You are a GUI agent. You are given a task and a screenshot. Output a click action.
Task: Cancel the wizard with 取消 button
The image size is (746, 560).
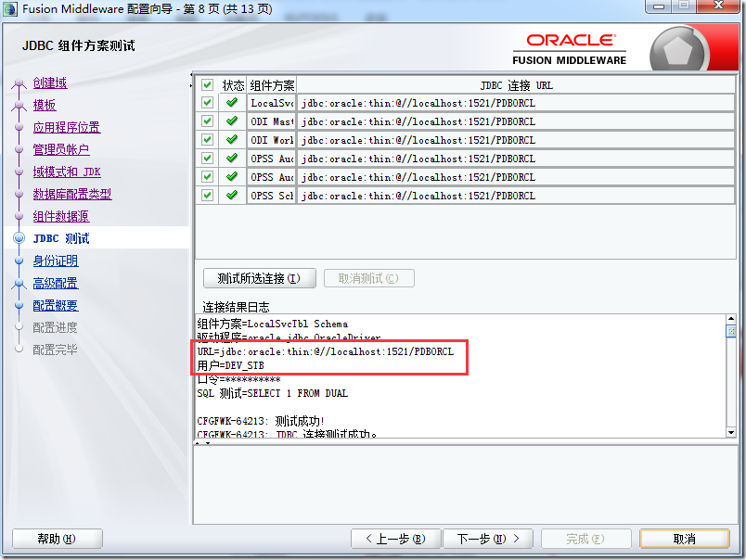click(x=685, y=539)
